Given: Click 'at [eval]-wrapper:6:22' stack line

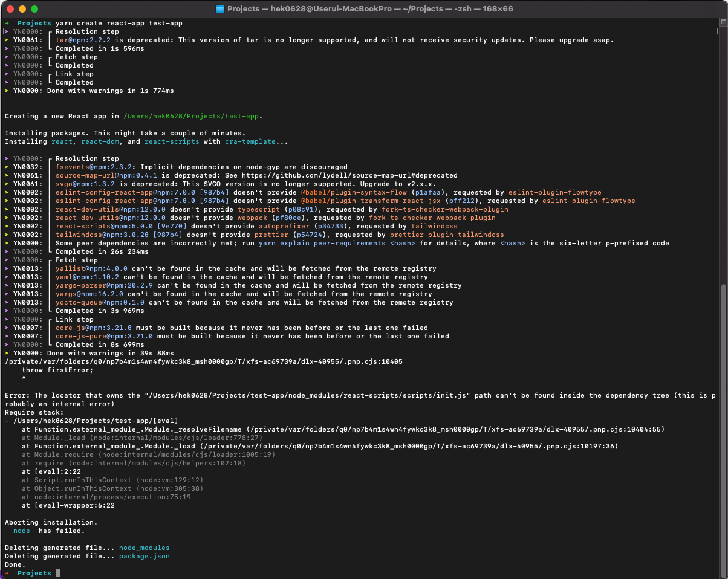Looking at the screenshot, I should [68, 505].
